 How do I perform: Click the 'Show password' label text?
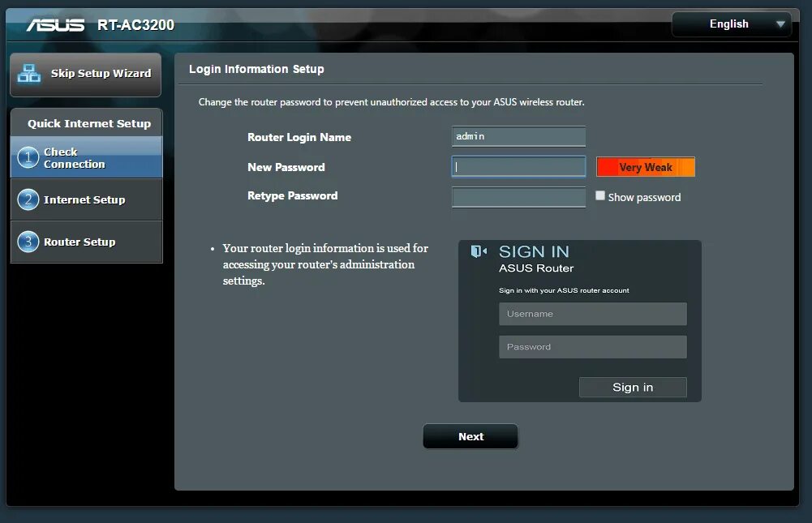(x=644, y=197)
